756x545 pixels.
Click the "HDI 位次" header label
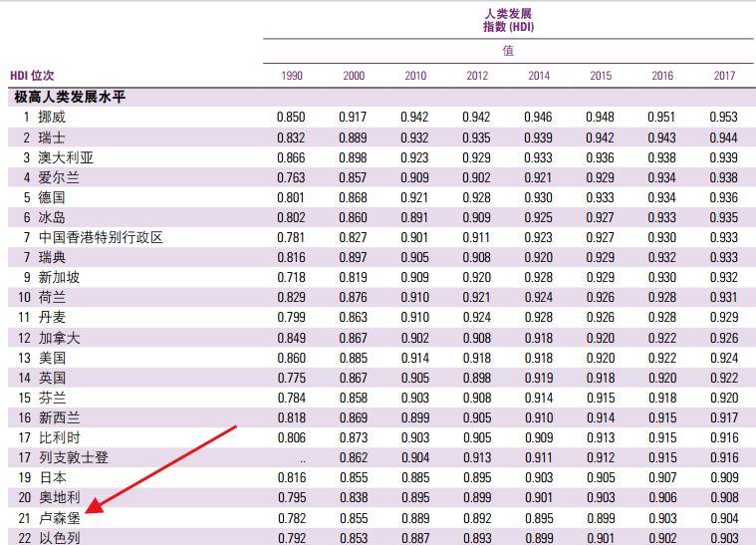32,76
